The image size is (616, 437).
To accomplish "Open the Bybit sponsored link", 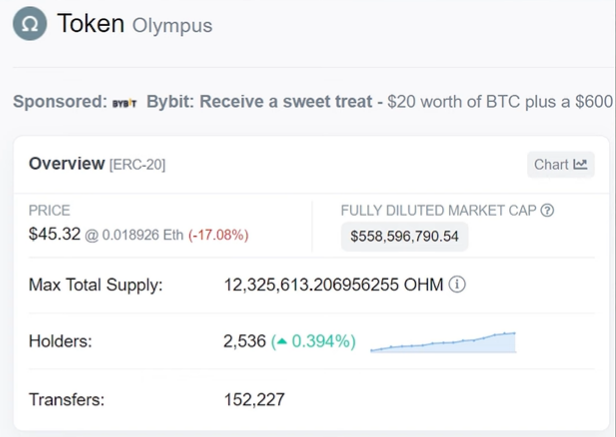I will point(259,101).
